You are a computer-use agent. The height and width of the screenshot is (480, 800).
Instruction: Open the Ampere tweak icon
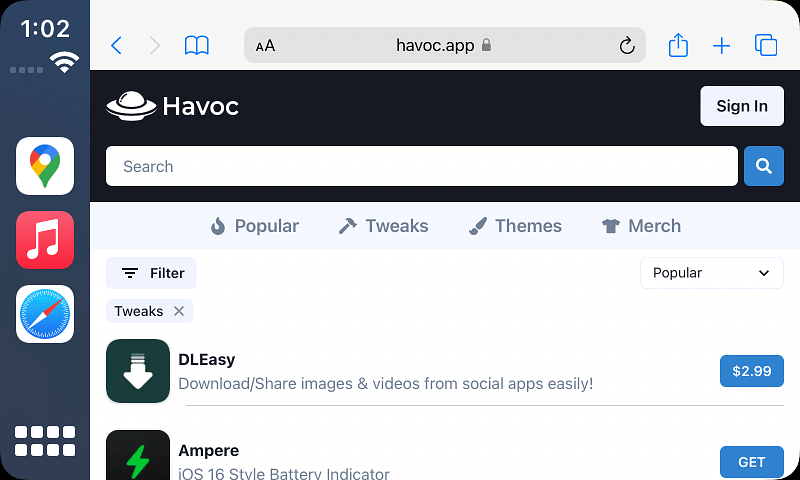(138, 455)
